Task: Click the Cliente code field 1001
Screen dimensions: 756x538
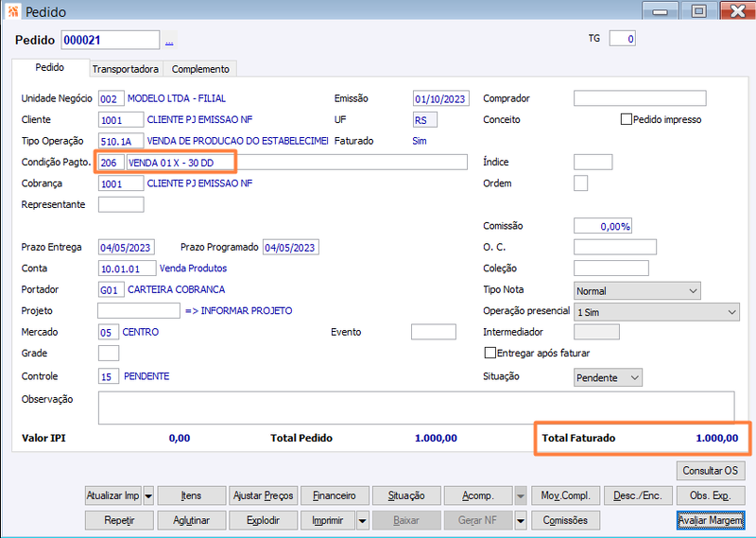Action: (121, 120)
